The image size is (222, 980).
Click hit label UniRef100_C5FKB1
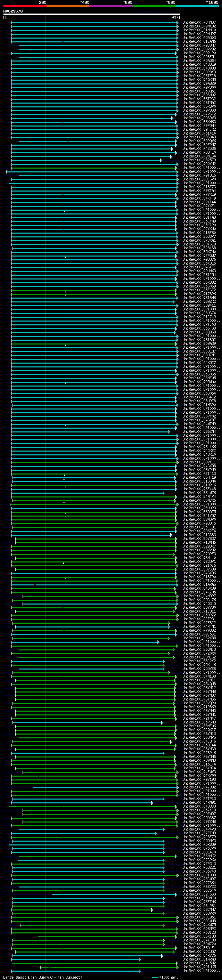[199, 527]
